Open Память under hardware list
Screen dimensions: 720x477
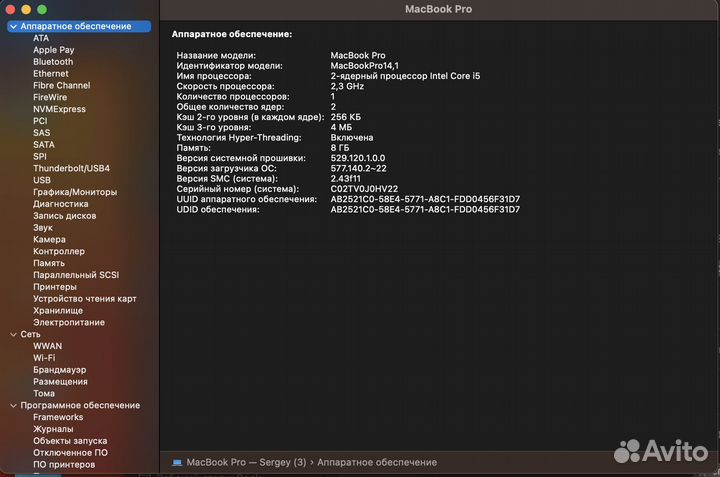pyautogui.click(x=49, y=264)
